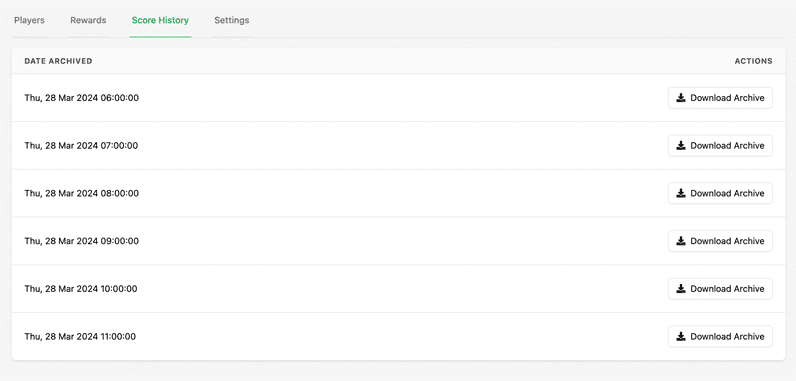Screen dimensions: 796x381
Task: Download Archive text for 09:00:00 entry
Action: 727,241
